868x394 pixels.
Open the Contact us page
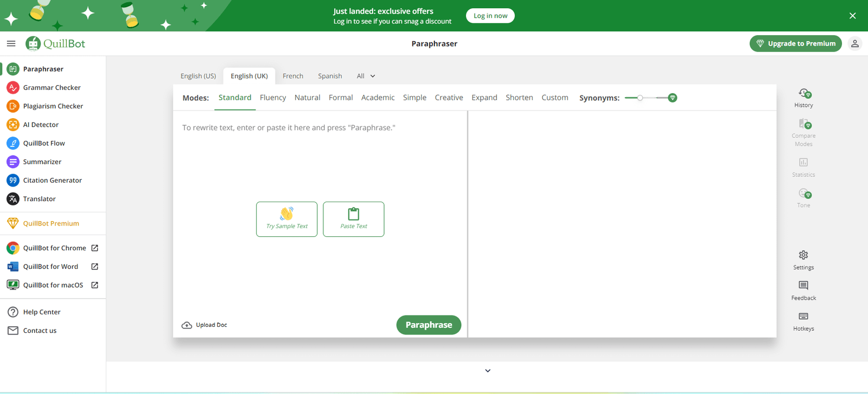point(53,331)
